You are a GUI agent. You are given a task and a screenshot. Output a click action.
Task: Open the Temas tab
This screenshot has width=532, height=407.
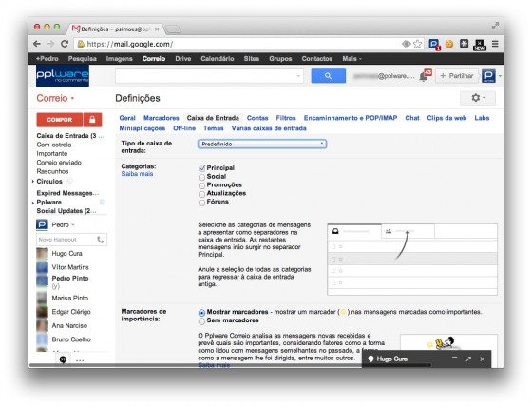coord(214,128)
